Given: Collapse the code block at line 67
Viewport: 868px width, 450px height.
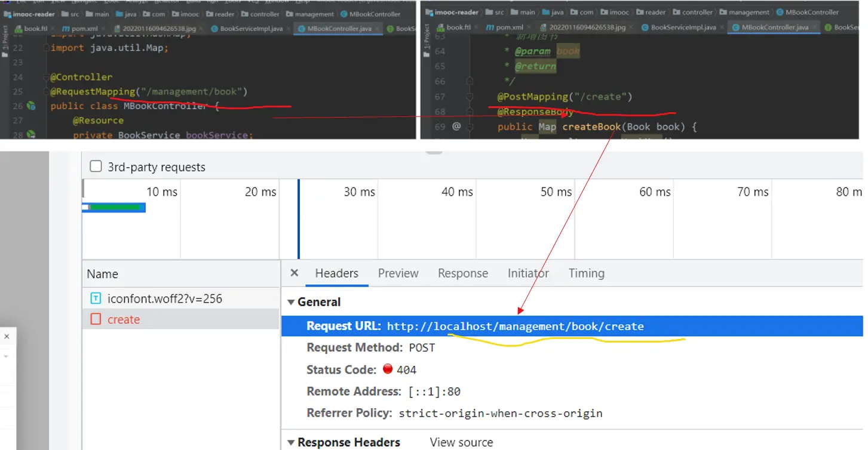Looking at the screenshot, I should [x=470, y=97].
